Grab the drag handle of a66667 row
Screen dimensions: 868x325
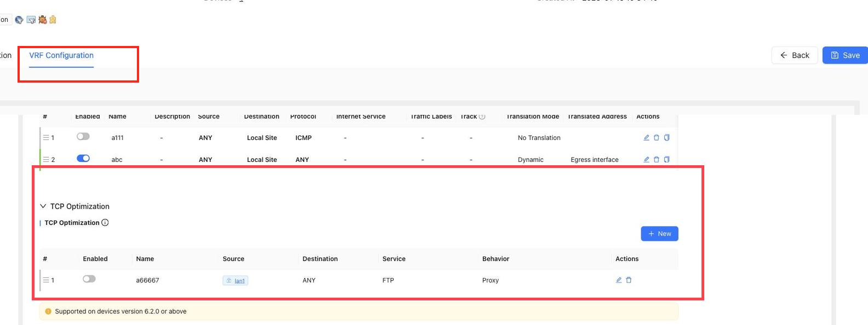click(x=46, y=280)
